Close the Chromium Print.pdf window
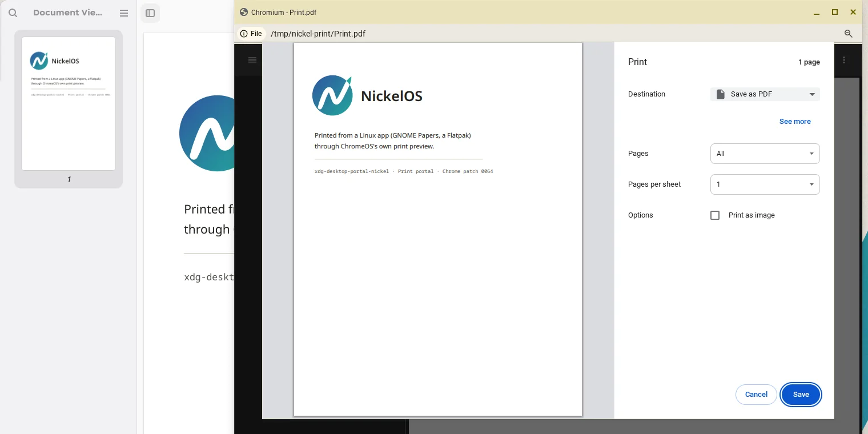Screen dimensions: 868x434 tap(853, 12)
